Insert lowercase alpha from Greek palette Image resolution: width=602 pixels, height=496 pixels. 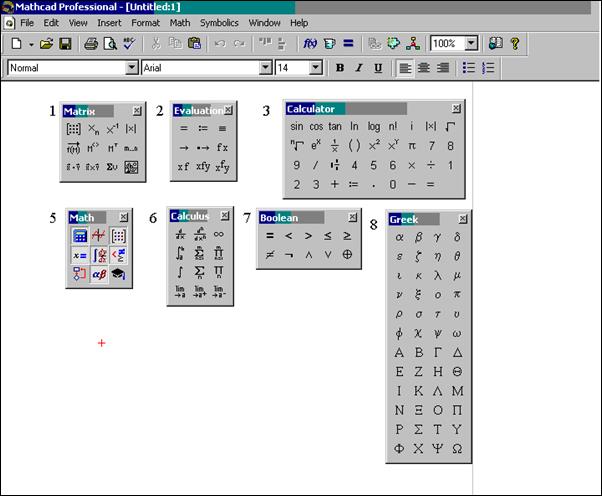point(399,237)
